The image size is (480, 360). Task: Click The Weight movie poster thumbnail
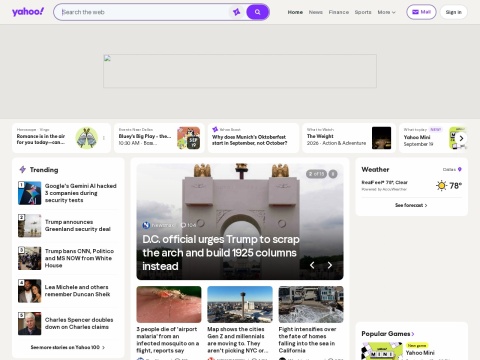click(381, 138)
